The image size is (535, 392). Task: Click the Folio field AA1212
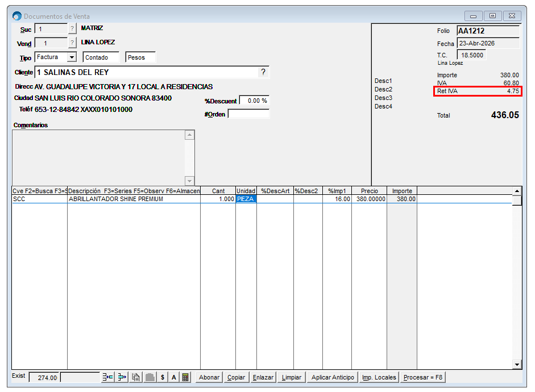point(488,31)
